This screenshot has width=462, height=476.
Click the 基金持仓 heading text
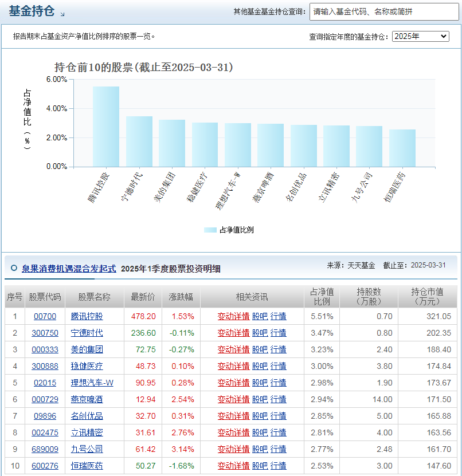[32, 11]
